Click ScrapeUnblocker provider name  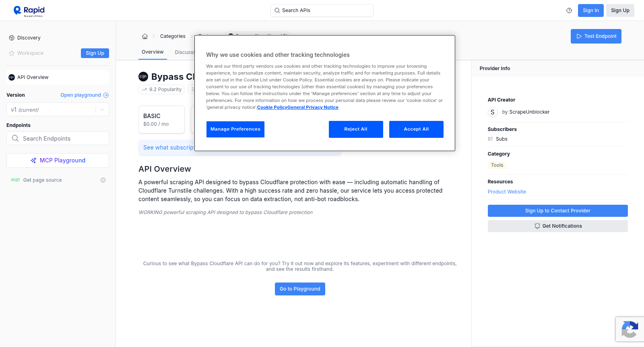pos(529,112)
